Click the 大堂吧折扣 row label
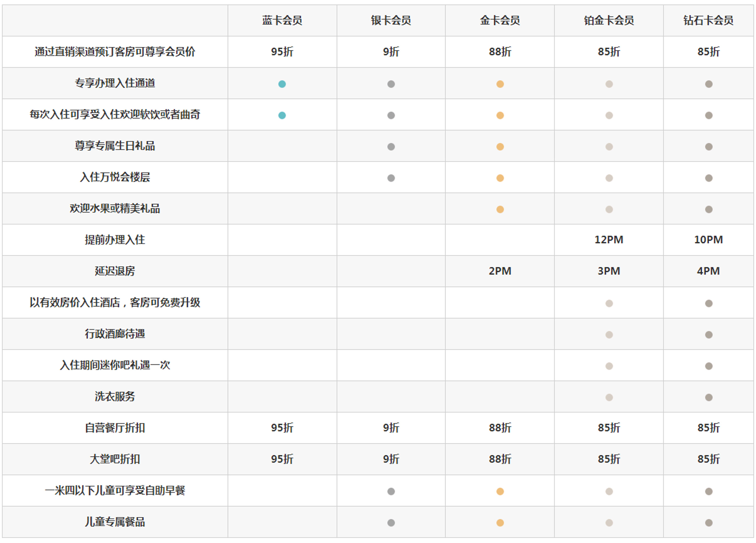 (115, 459)
